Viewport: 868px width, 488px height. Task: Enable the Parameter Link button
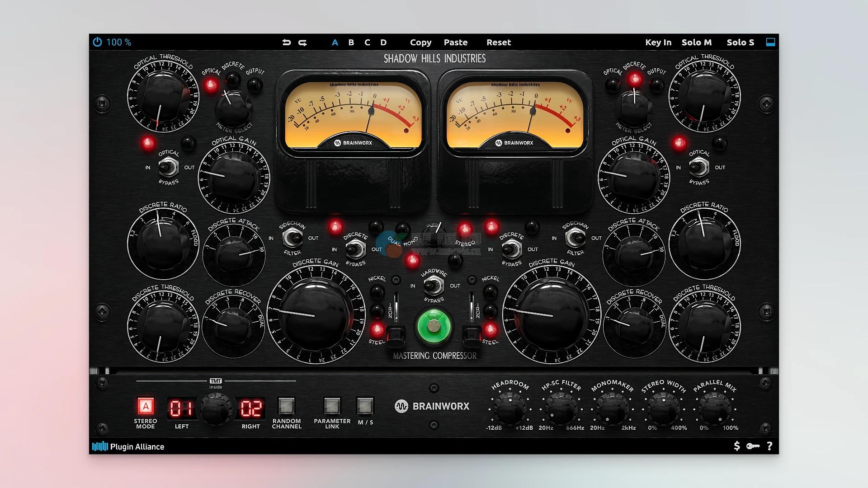pyautogui.click(x=332, y=406)
